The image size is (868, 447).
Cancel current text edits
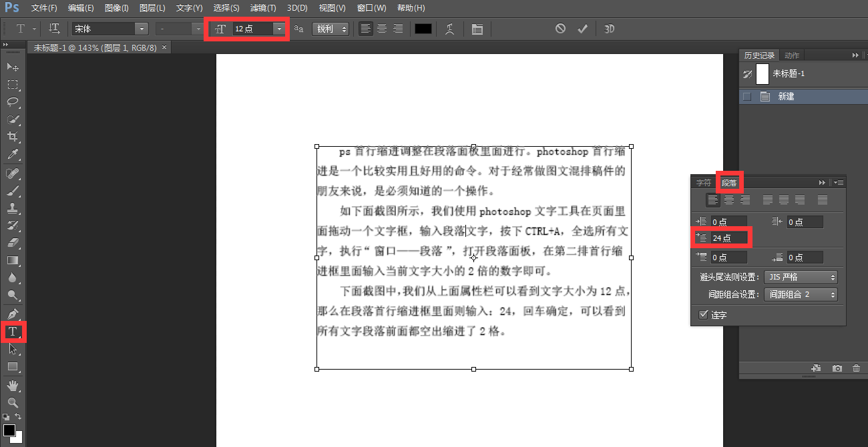point(560,29)
